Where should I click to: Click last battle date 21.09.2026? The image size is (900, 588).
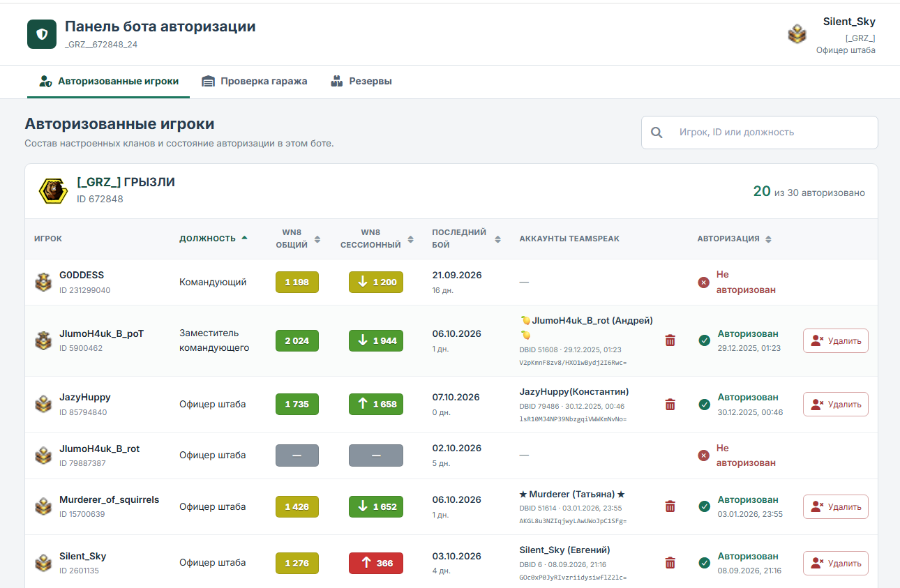457,275
